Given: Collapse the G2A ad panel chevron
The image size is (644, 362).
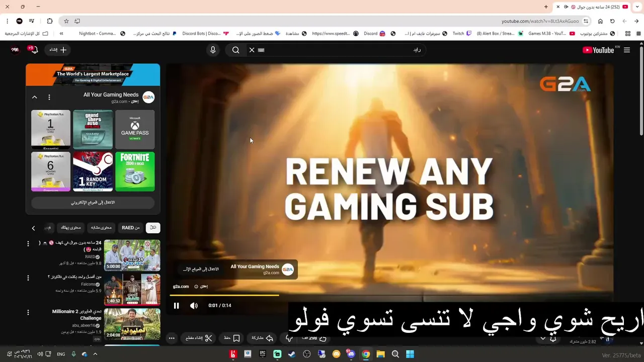Looking at the screenshot, I should coord(35,97).
